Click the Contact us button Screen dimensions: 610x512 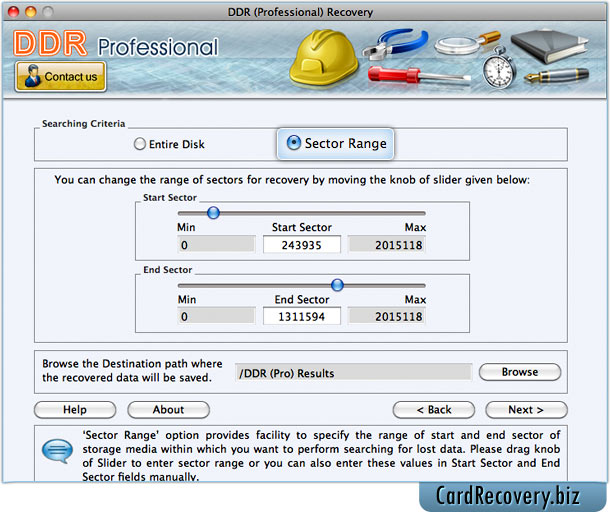click(x=61, y=76)
